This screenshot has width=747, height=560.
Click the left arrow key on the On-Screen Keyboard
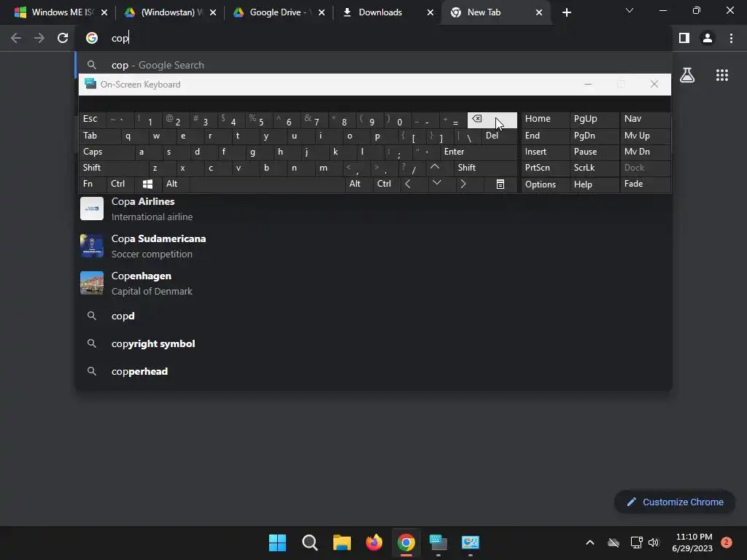click(x=409, y=184)
